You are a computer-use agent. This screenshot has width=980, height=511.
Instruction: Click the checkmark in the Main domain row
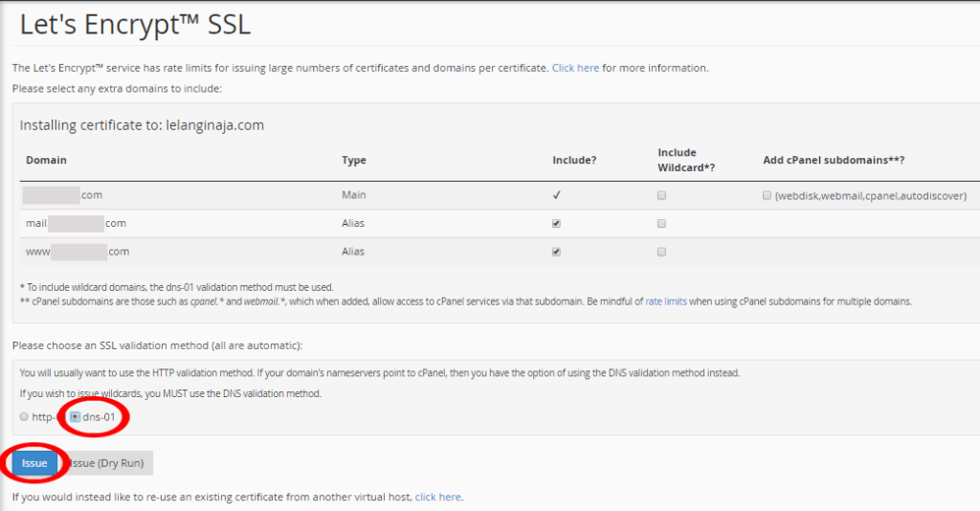click(556, 195)
